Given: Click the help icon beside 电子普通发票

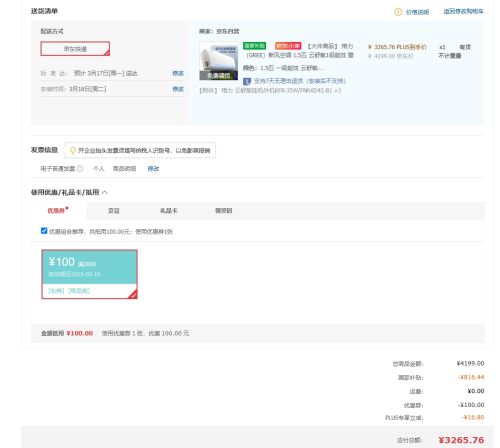Looking at the screenshot, I should tap(80, 169).
